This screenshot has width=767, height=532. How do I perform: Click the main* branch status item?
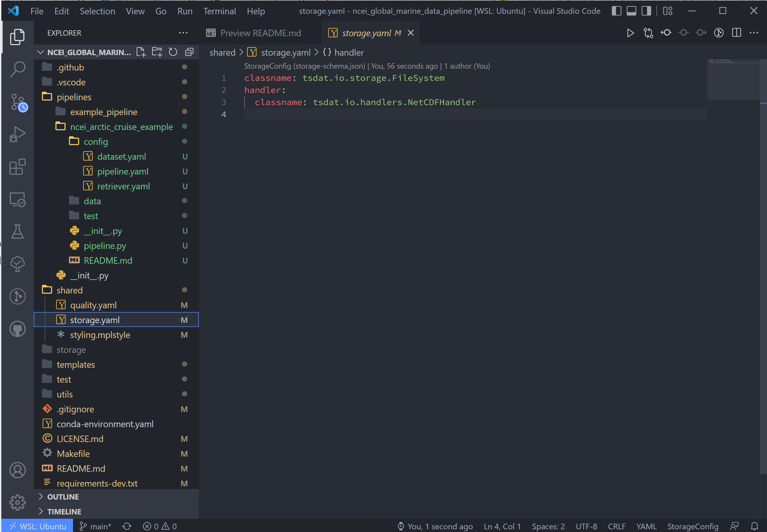tap(95, 526)
